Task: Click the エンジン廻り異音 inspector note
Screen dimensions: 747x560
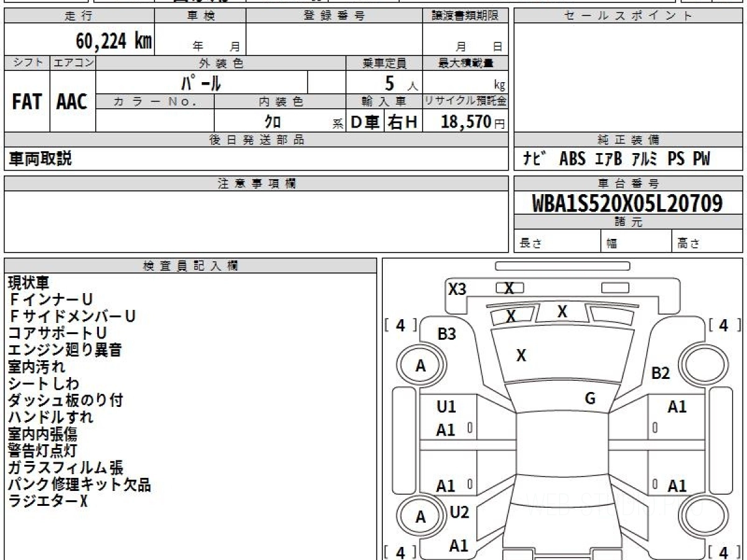Action: pyautogui.click(x=65, y=350)
